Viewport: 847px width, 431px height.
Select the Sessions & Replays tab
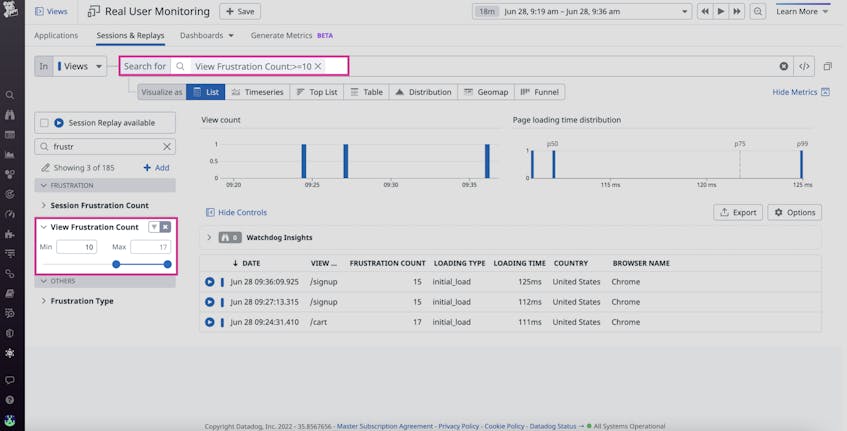tap(130, 35)
